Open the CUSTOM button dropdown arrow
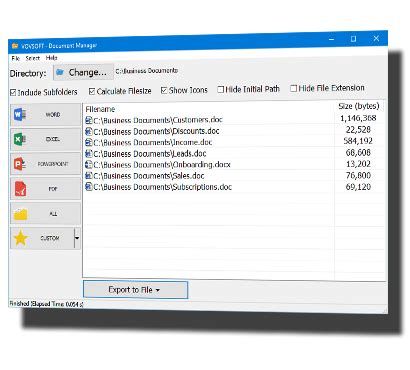 pos(77,238)
